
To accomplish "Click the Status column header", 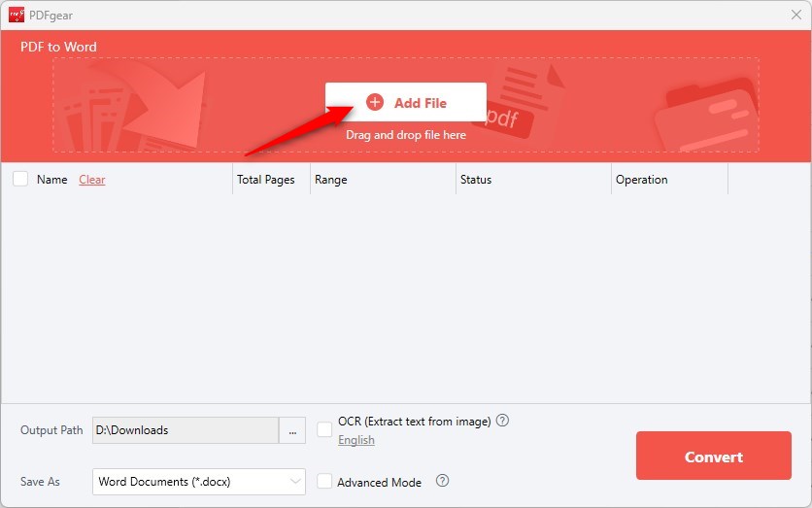I will [476, 180].
